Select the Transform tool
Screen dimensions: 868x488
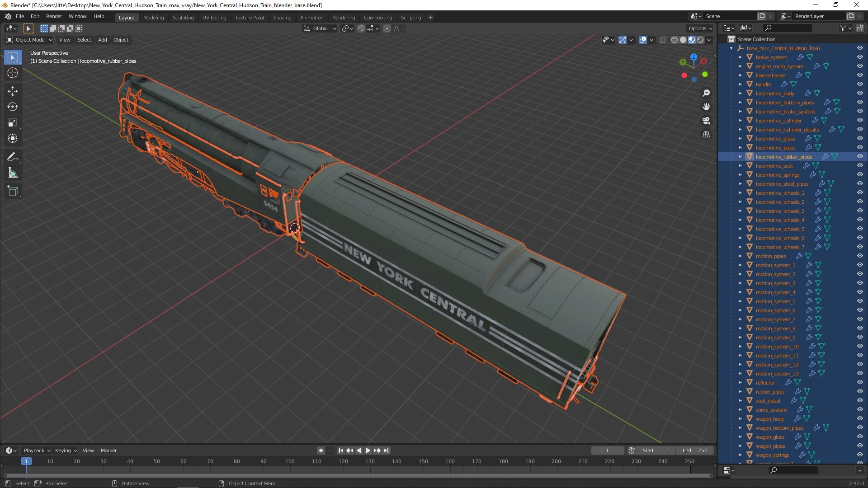tap(13, 139)
